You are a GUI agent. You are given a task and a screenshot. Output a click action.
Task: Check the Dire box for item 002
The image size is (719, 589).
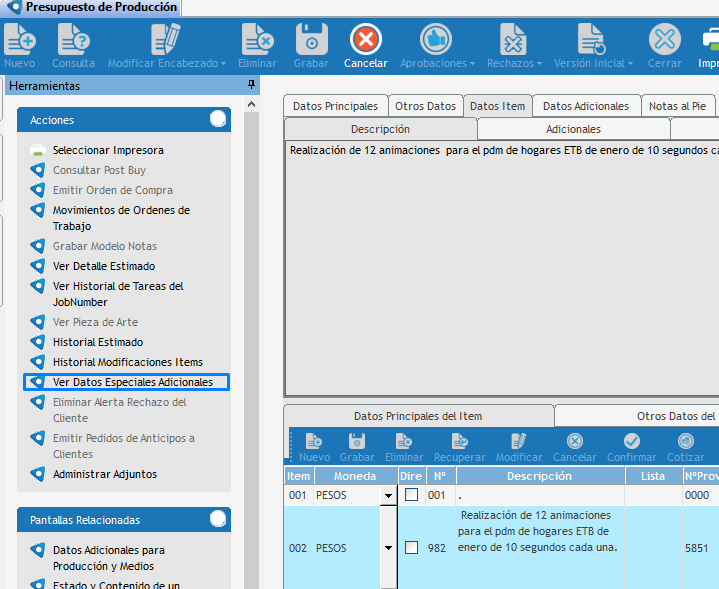tap(411, 547)
